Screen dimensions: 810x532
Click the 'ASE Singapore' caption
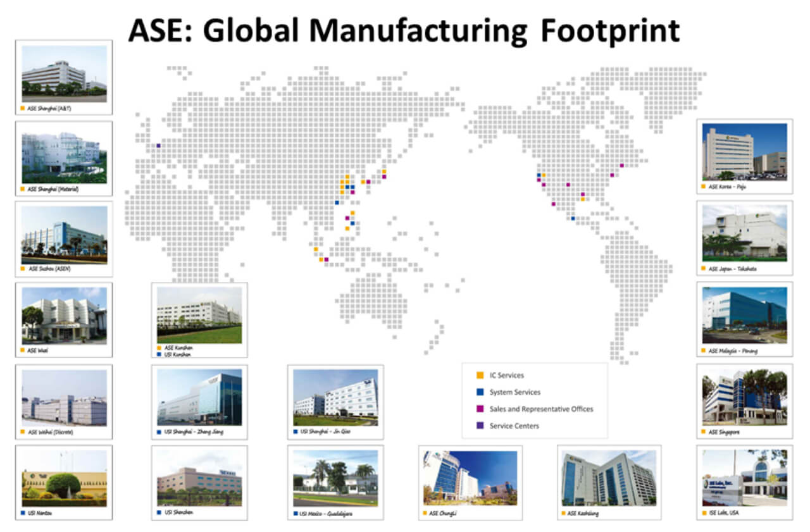point(725,432)
